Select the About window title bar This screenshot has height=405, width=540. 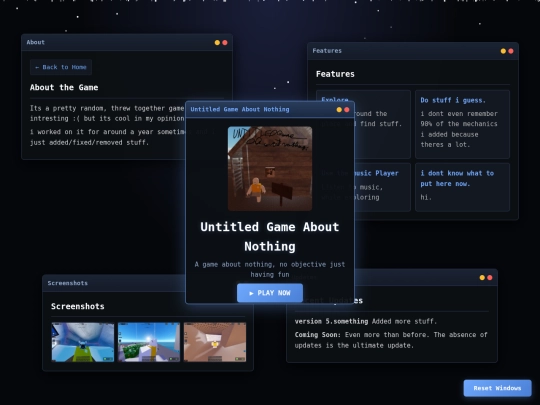click(127, 42)
